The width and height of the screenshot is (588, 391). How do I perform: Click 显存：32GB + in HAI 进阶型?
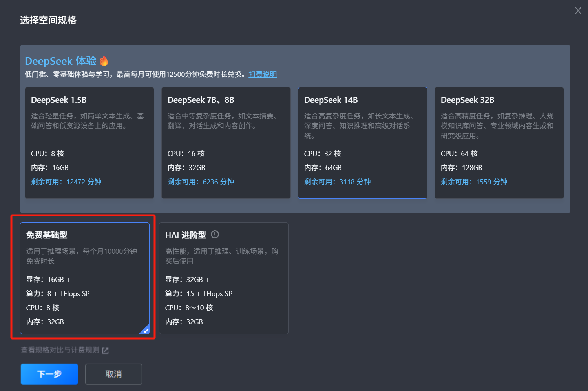point(187,280)
